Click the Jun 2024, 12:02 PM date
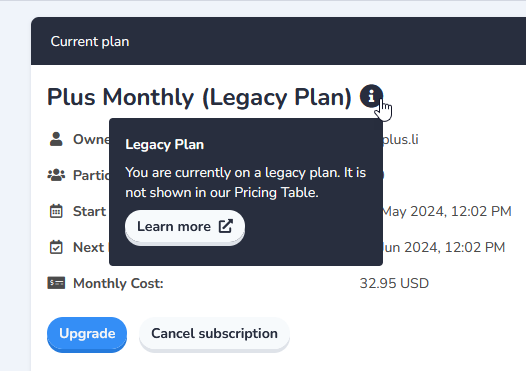The height and width of the screenshot is (371, 526). coord(444,248)
